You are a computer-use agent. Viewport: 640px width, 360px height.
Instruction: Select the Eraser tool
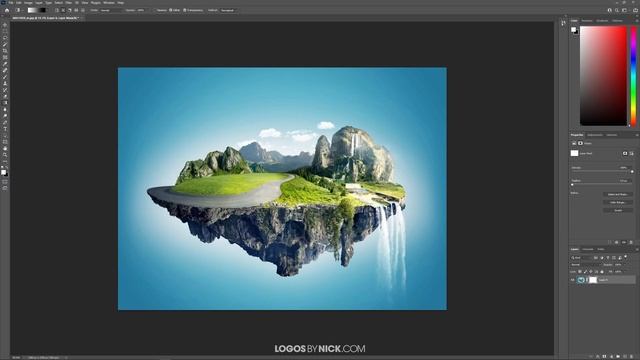[5, 96]
